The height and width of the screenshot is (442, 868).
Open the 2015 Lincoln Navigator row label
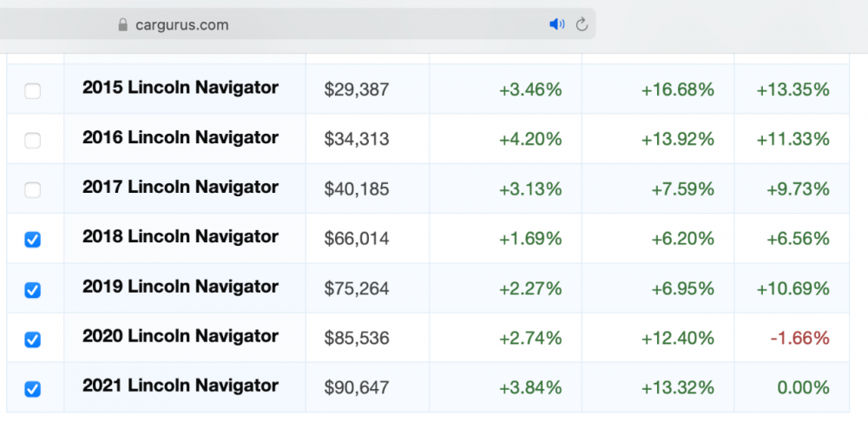coord(181,88)
